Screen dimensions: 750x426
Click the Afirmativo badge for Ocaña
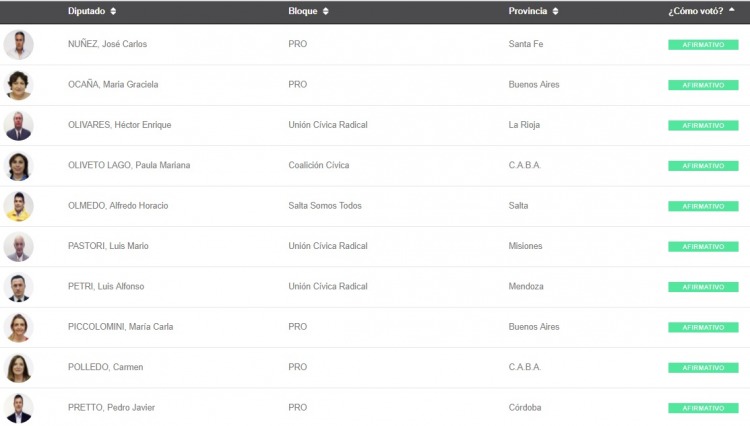[703, 85]
